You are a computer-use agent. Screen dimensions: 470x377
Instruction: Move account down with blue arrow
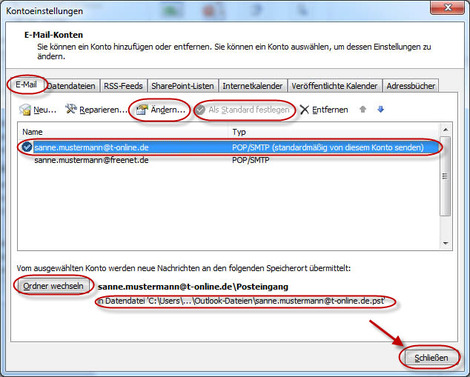pos(381,109)
